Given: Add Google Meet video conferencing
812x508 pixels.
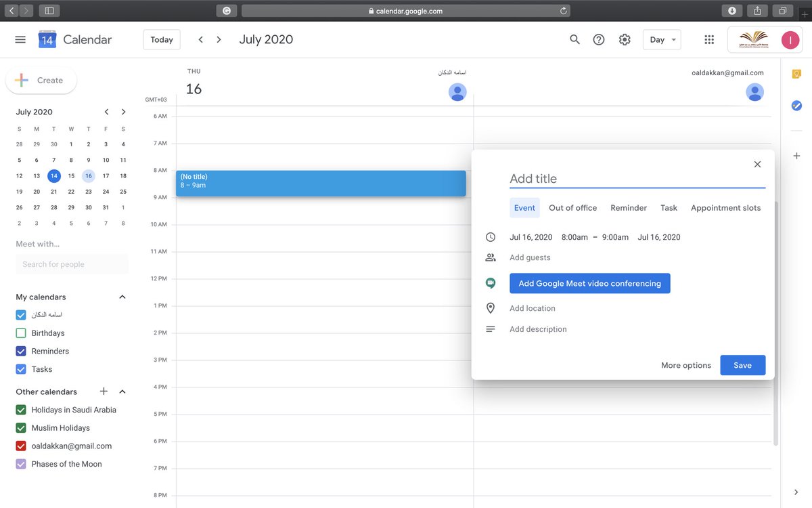Looking at the screenshot, I should tap(590, 283).
